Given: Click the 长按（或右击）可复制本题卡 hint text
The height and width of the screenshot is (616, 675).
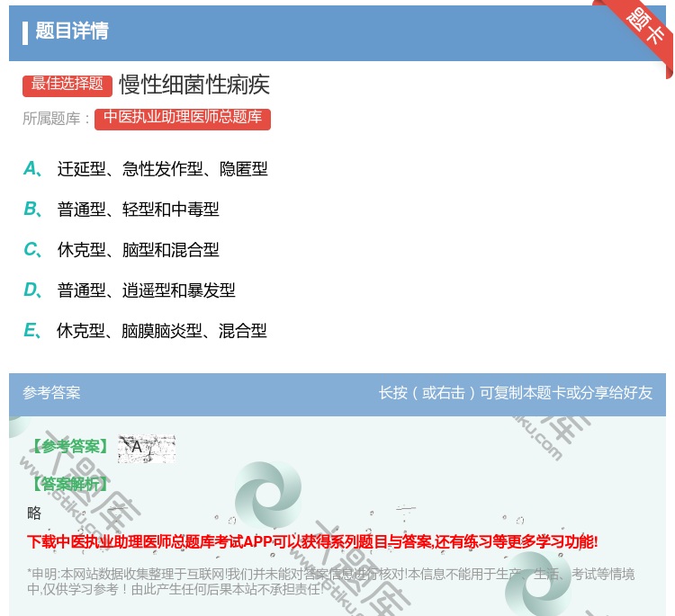Looking at the screenshot, I should click(516, 392).
